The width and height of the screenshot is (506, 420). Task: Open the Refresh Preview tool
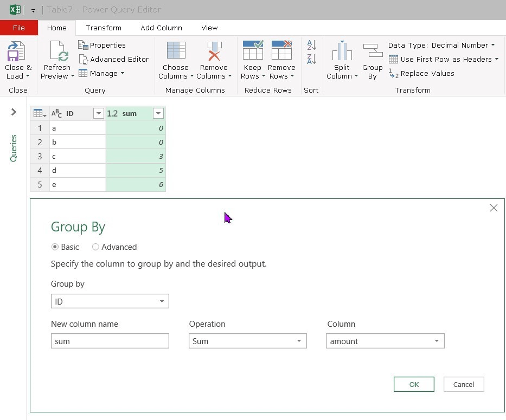pos(57,60)
